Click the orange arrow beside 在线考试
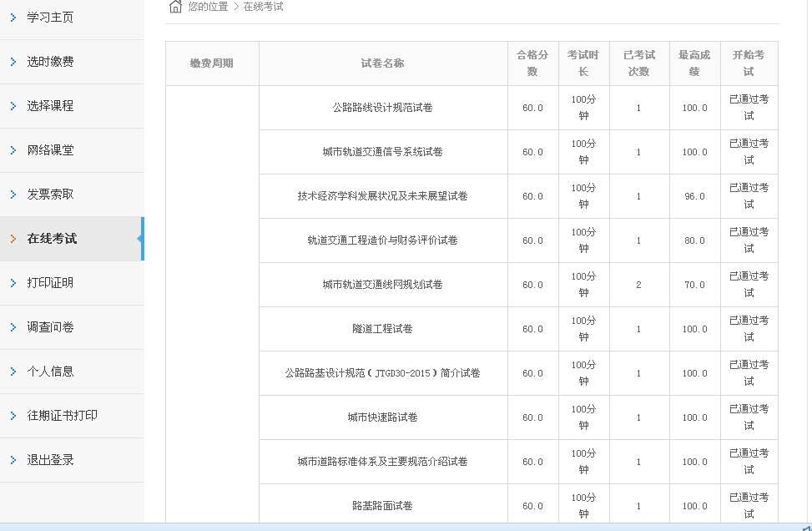The width and height of the screenshot is (812, 531). pos(13,239)
